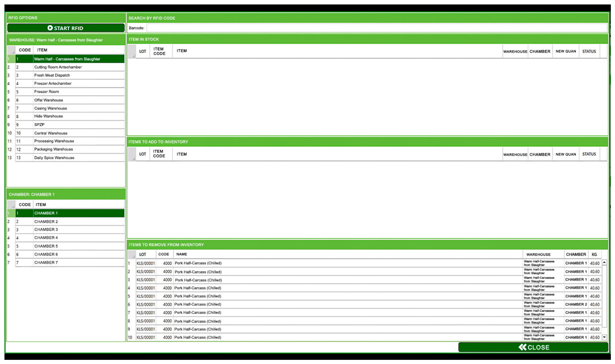The image size is (615, 364).
Task: Select SPZP warehouse row
Action: click(66, 125)
